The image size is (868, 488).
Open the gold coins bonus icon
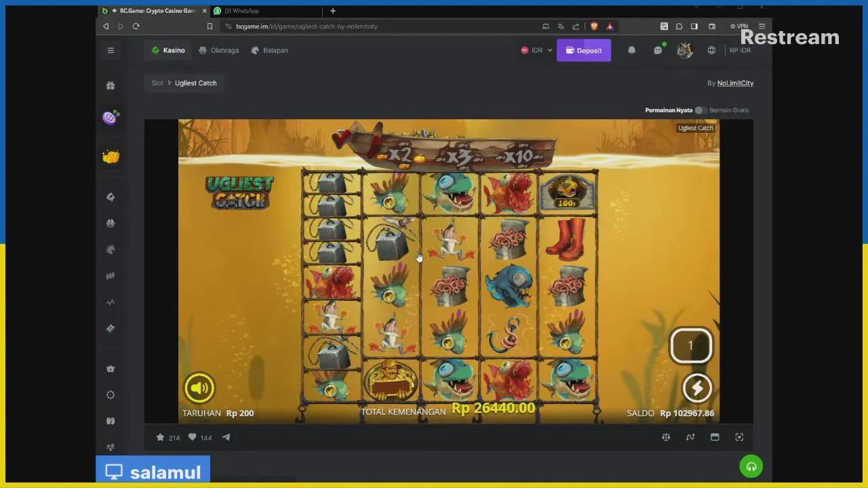coord(111,157)
